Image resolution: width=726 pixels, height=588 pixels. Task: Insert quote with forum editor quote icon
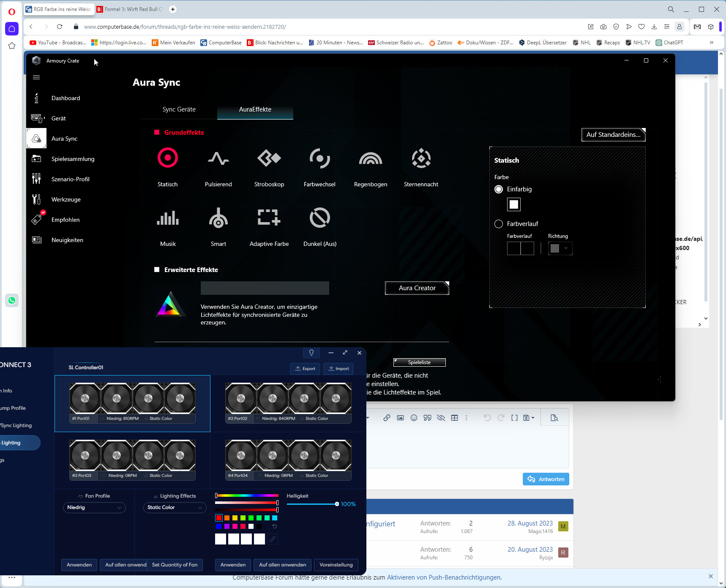click(x=428, y=418)
